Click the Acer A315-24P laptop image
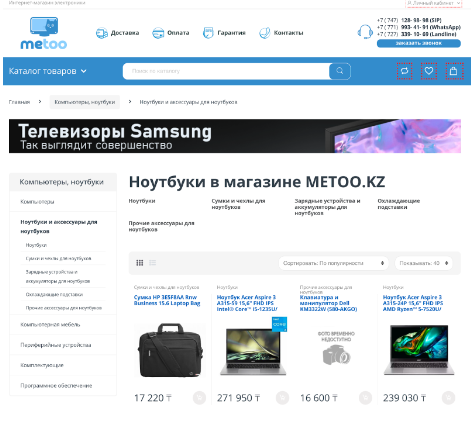The image size is (471, 421). click(x=419, y=350)
